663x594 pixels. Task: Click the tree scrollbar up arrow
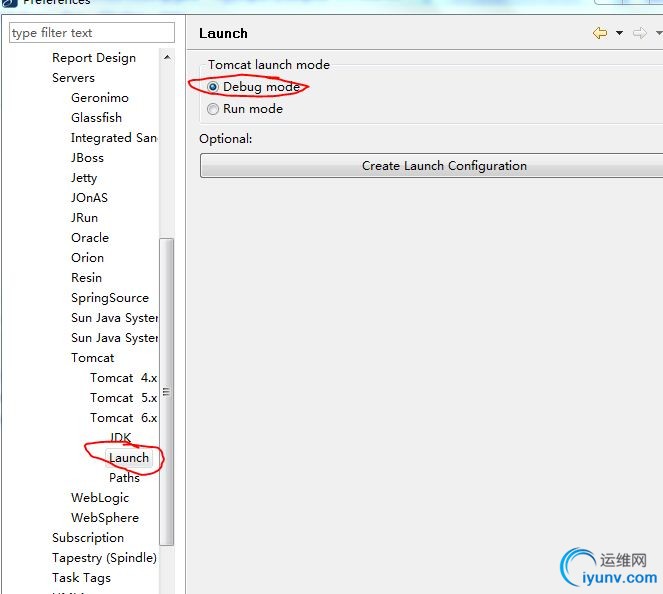click(167, 57)
